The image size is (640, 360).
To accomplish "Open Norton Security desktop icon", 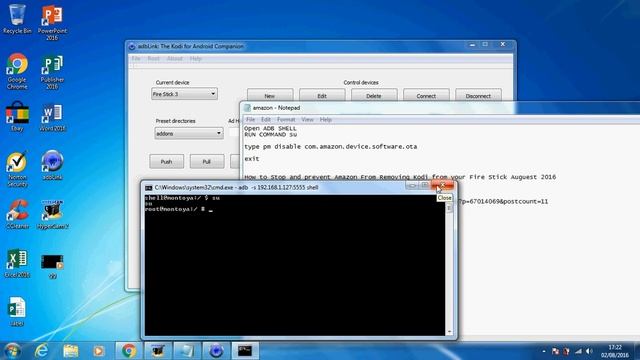I will [17, 169].
